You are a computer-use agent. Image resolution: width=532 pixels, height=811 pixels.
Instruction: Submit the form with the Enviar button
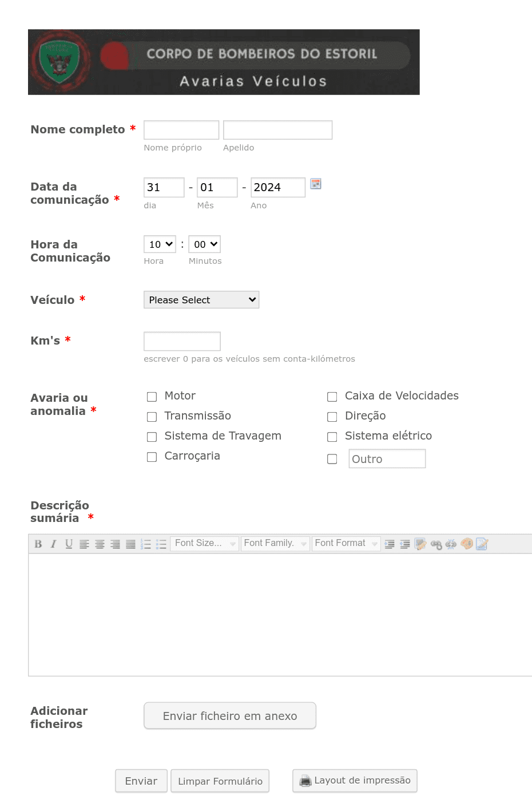point(141,781)
